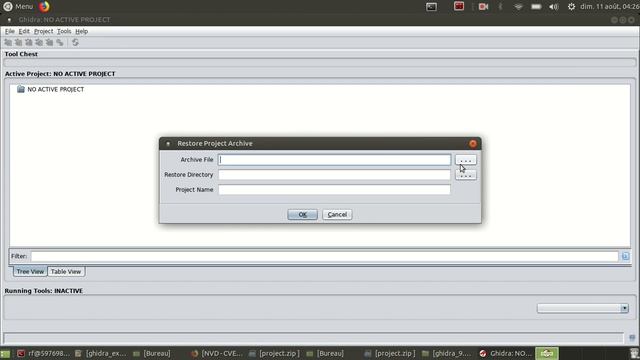
Task: Open the Project menu
Action: 43,31
